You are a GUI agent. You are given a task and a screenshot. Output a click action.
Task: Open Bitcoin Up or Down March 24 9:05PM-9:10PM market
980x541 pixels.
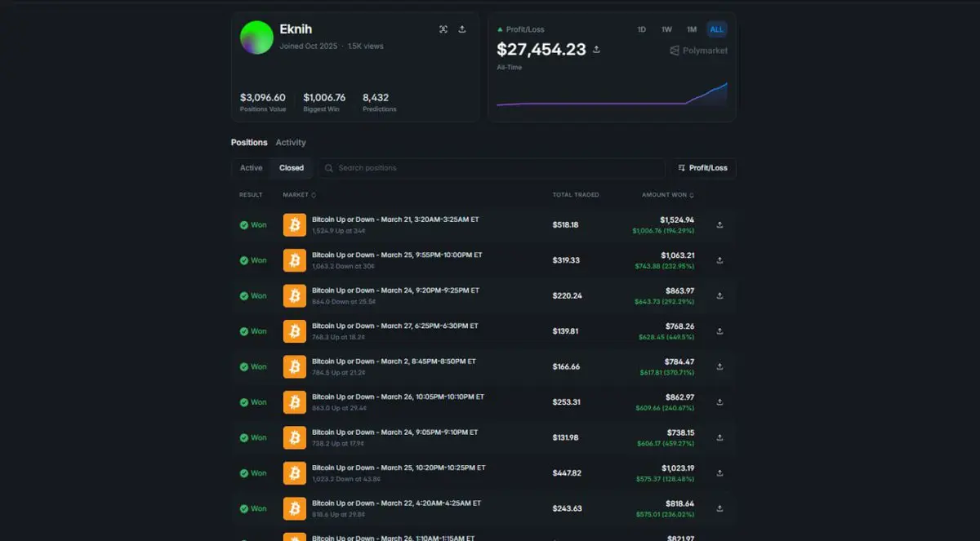click(395, 432)
